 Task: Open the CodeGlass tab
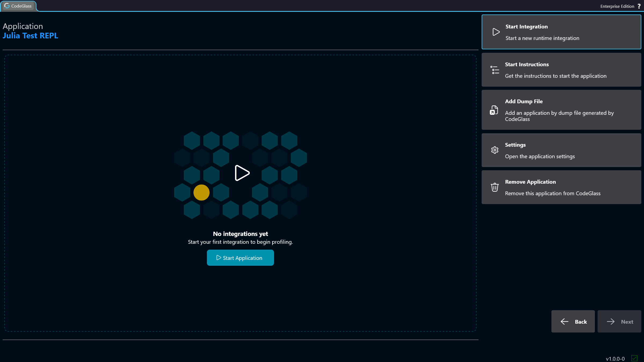tap(18, 6)
